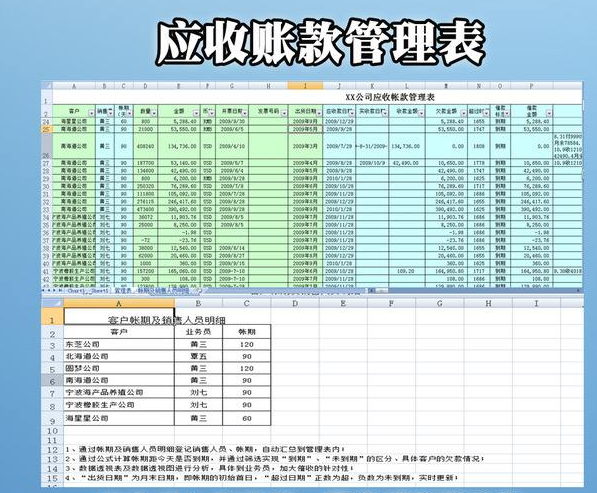
Task: Open the 收款金额 filter dropdown
Action: [421, 113]
